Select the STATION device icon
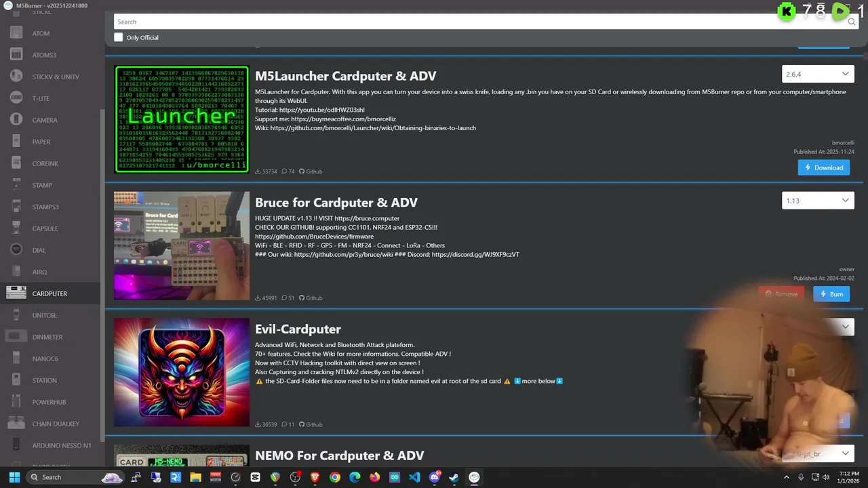The image size is (868, 488). 16,380
